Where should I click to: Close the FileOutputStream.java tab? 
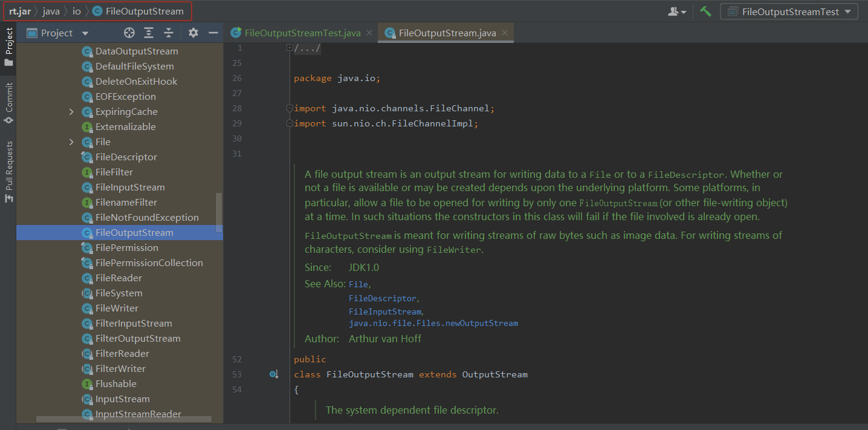[505, 33]
